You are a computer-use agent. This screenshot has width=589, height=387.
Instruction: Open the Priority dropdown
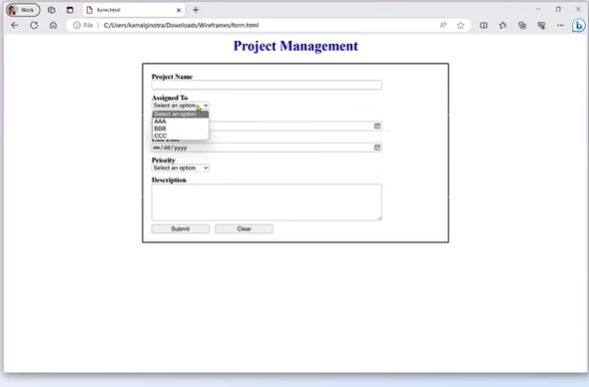pyautogui.click(x=180, y=168)
